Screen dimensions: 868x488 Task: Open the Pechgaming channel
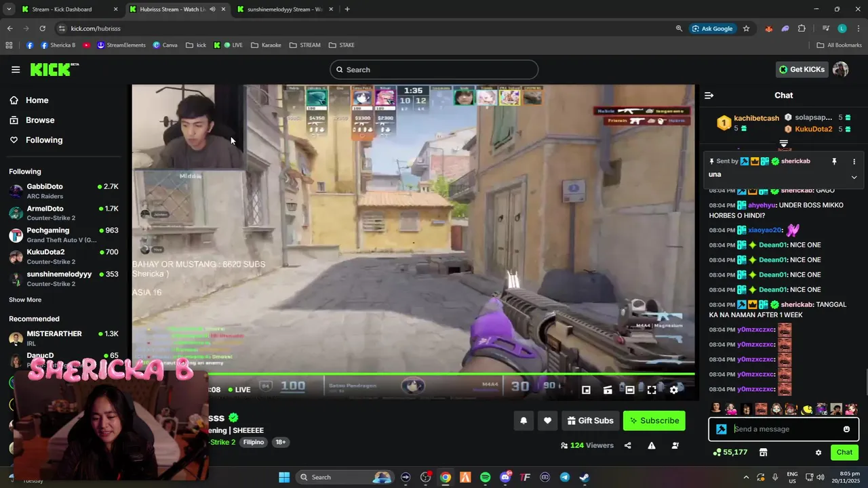click(x=64, y=235)
